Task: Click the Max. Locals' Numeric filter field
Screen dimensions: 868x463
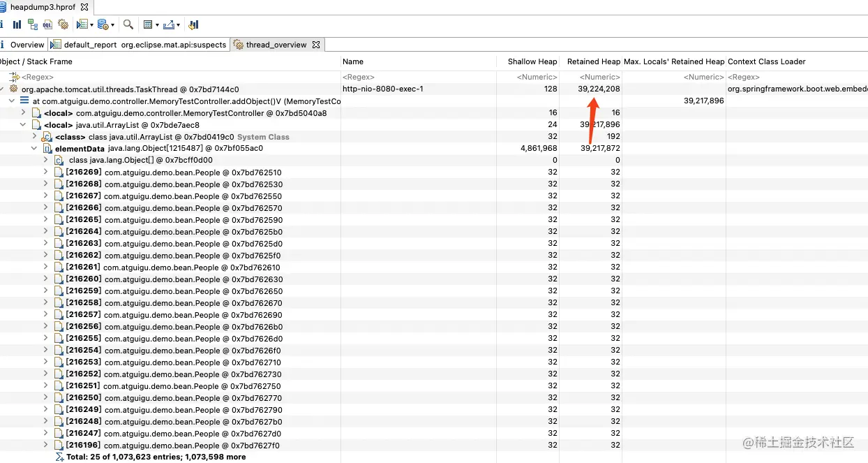Action: tap(674, 77)
